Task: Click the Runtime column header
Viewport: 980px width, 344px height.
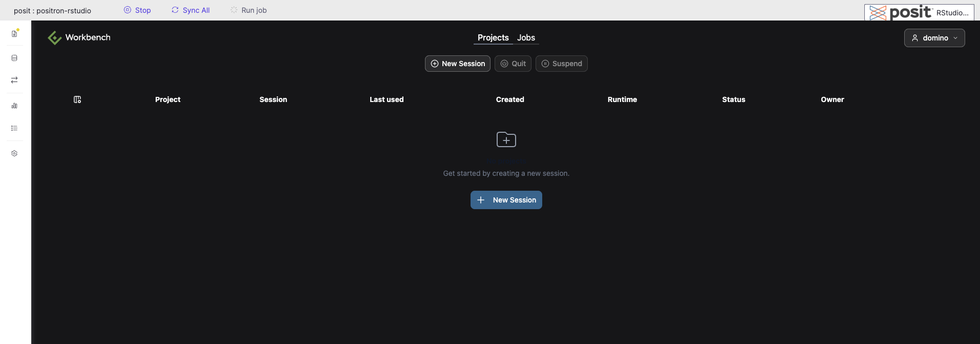Action: [x=623, y=99]
